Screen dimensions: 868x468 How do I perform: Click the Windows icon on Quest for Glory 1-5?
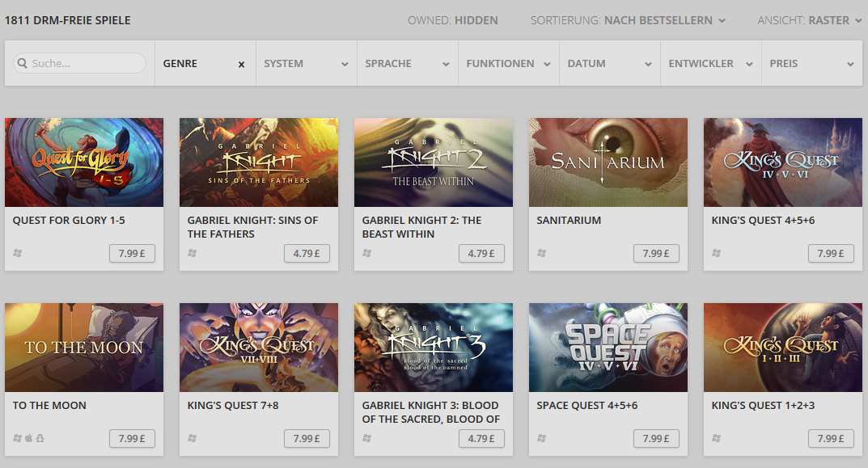point(18,253)
